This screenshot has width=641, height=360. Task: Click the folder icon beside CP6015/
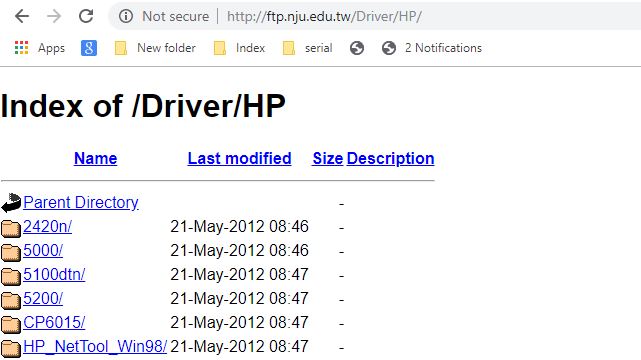(11, 324)
